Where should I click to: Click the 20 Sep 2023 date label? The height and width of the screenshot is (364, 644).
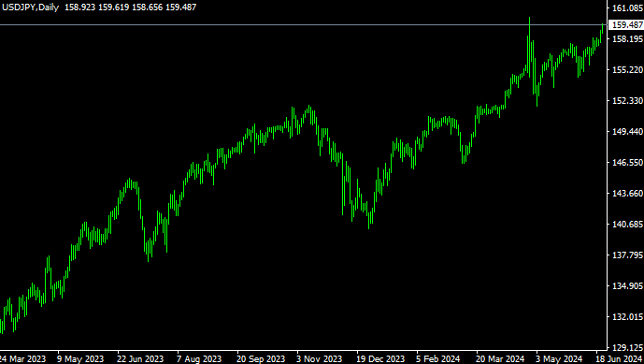(261, 359)
